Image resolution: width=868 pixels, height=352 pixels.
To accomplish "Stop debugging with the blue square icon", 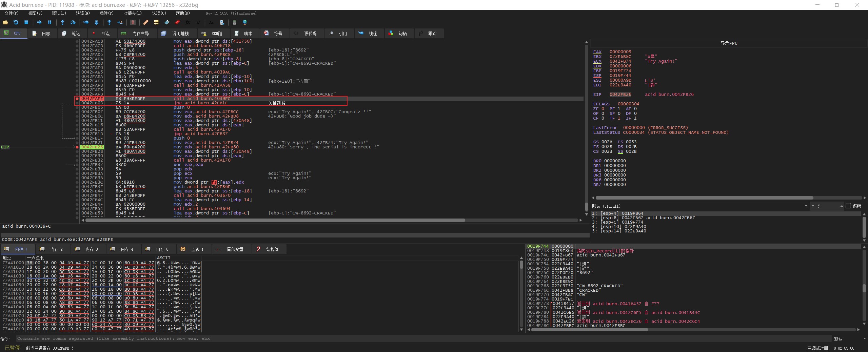I will [x=26, y=22].
